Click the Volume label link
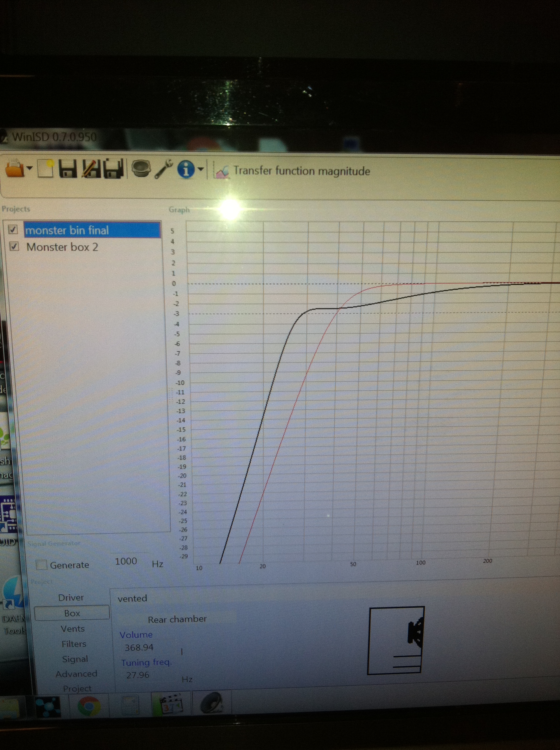Image resolution: width=560 pixels, height=750 pixels. tap(136, 634)
